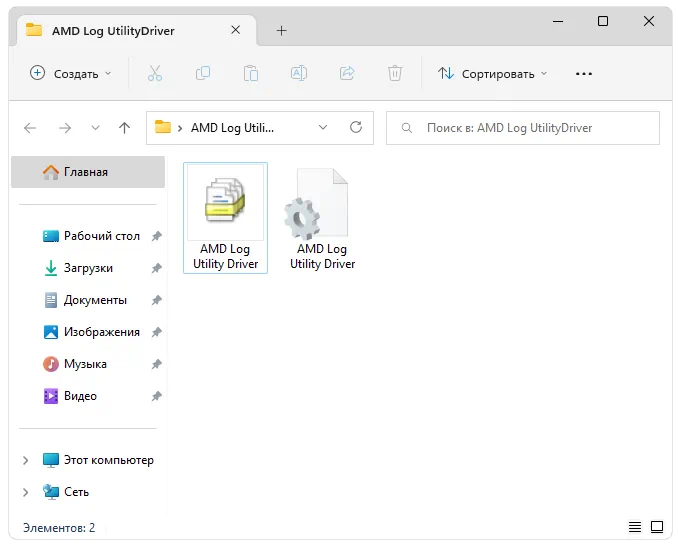Click pin icon next to Видео
This screenshot has width=678, height=548.
[x=157, y=396]
